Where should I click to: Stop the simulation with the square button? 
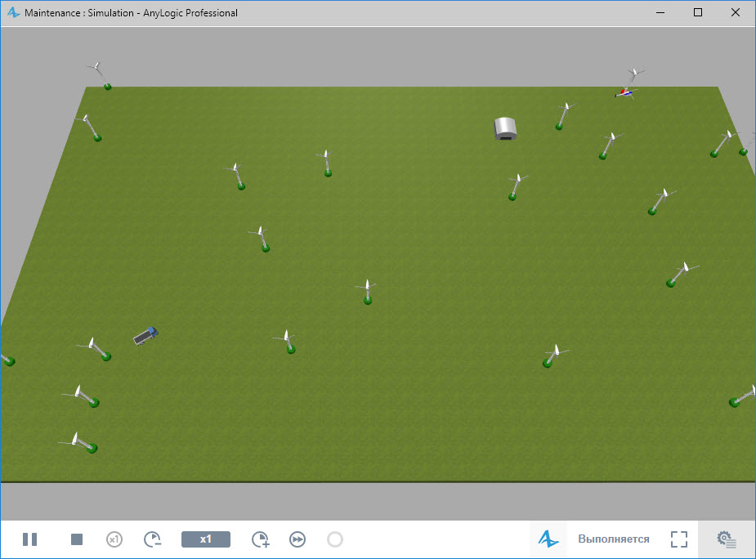(x=77, y=539)
